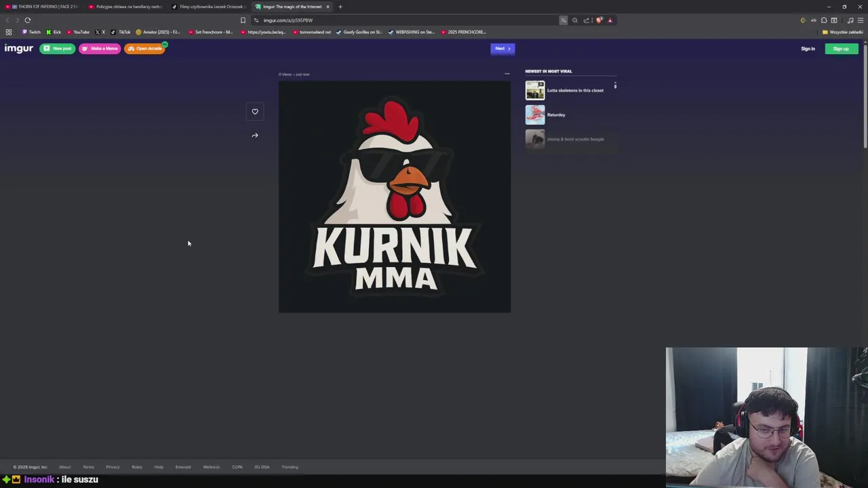Screen dimensions: 868x488
Task: Click the About footer link
Action: click(x=64, y=467)
